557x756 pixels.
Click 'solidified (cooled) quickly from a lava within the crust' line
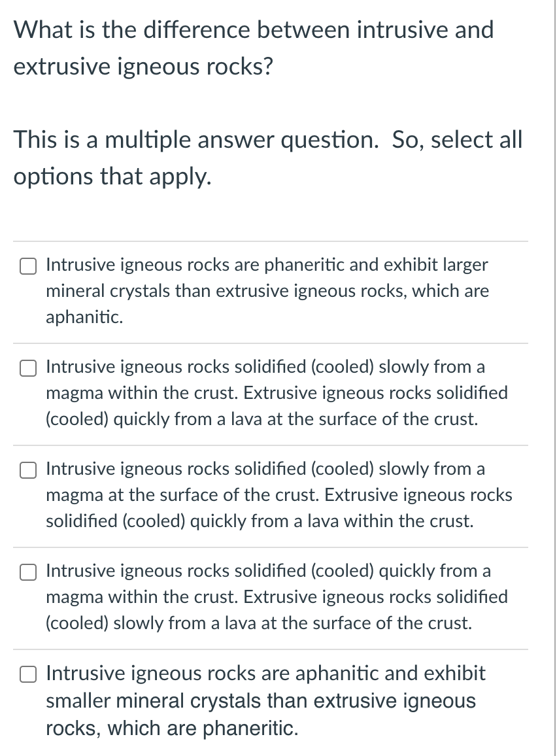260,521
